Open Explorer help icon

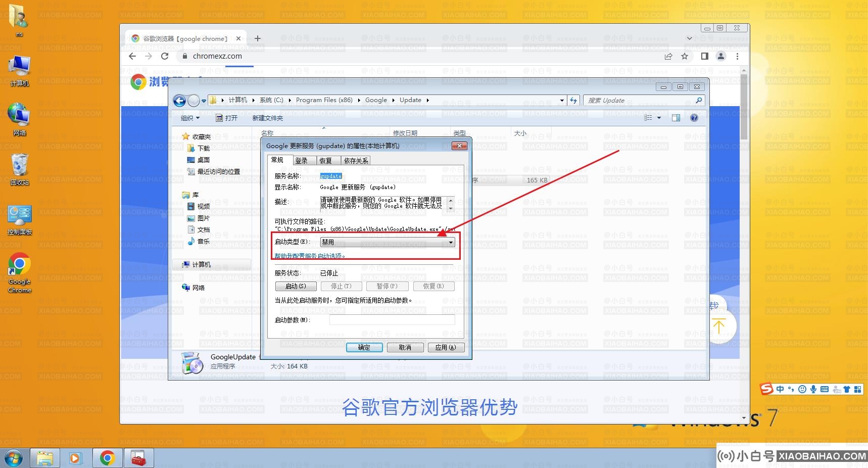(694, 118)
